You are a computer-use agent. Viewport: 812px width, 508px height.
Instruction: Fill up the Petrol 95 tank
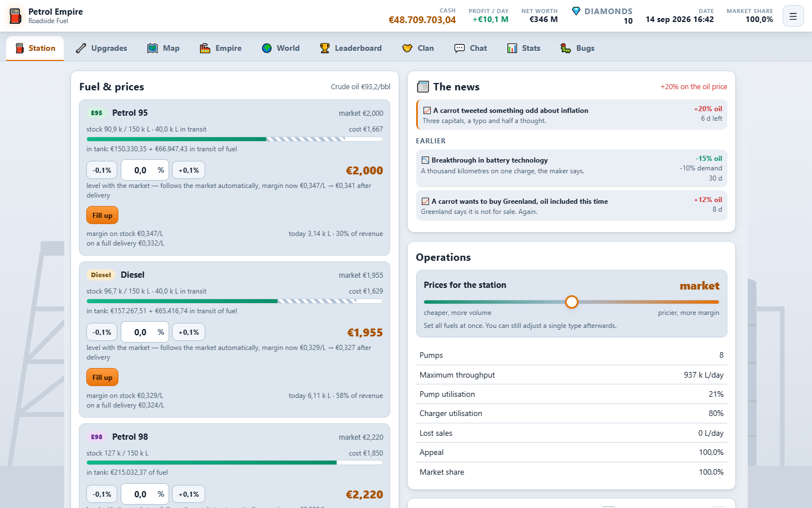(x=102, y=216)
